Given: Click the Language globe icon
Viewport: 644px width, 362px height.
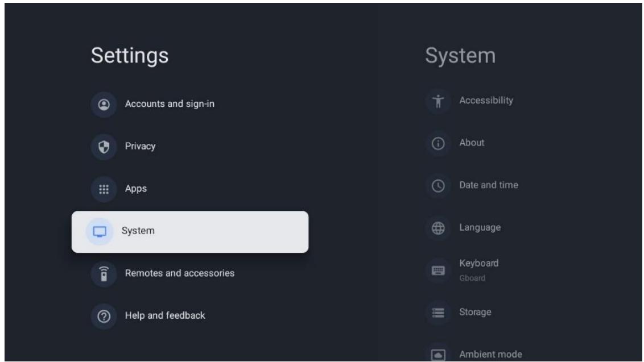Looking at the screenshot, I should click(438, 228).
